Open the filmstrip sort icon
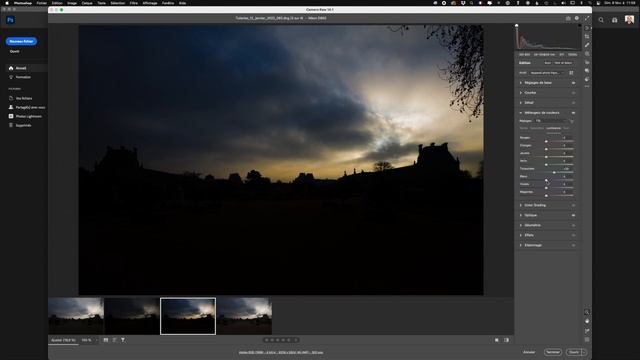Viewport: 640px width, 360px height. pos(114,340)
